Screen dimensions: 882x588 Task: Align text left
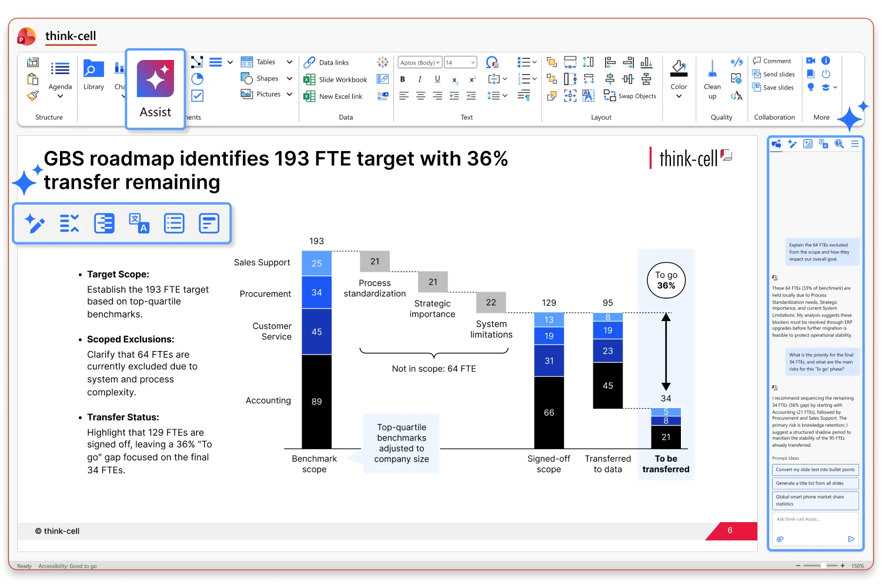coord(403,96)
